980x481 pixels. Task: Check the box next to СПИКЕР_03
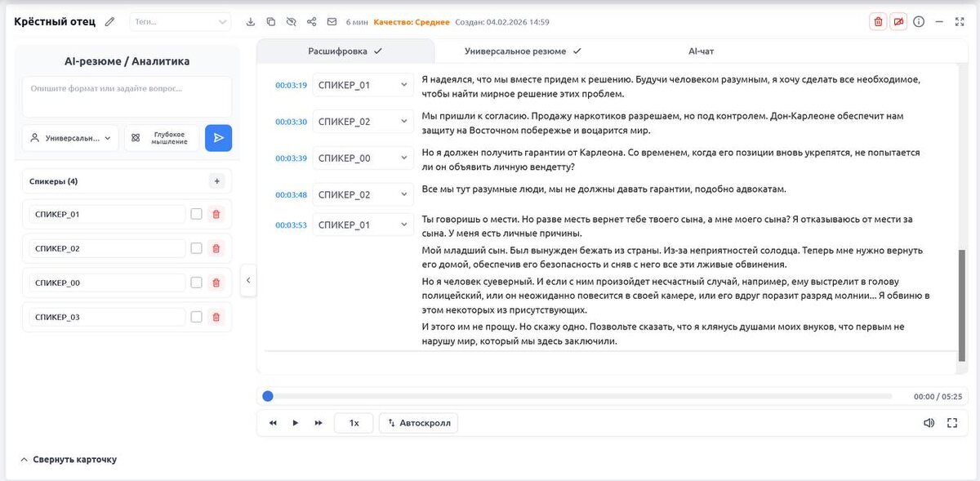(196, 317)
